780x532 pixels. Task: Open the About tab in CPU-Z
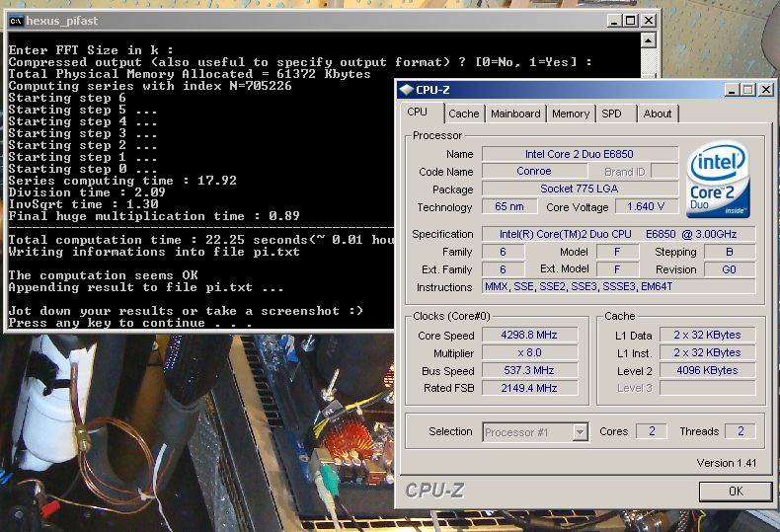point(658,114)
